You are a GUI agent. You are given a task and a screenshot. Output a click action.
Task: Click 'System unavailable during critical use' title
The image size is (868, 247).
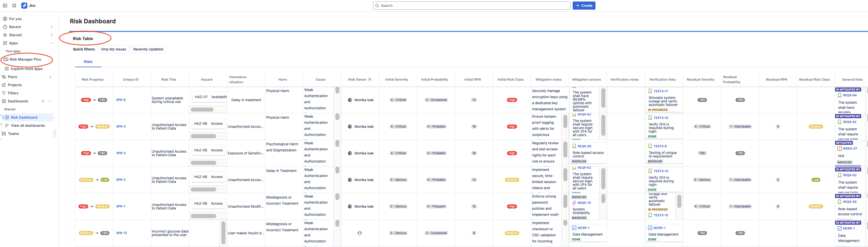167,100
